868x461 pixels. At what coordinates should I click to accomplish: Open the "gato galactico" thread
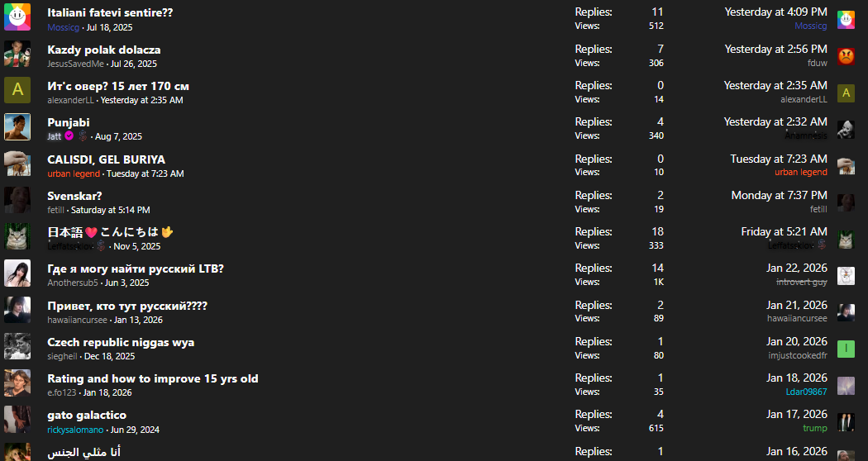(87, 415)
